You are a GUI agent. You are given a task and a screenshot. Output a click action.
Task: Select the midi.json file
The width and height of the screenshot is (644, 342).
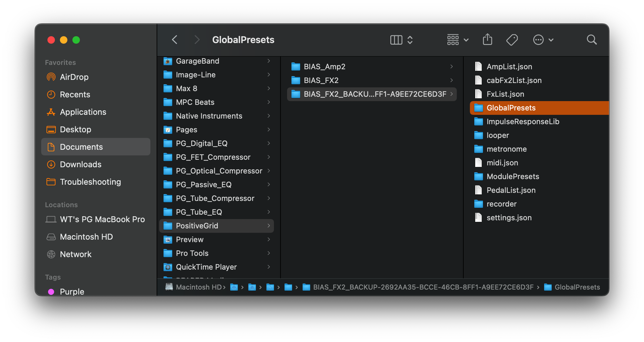point(539,163)
